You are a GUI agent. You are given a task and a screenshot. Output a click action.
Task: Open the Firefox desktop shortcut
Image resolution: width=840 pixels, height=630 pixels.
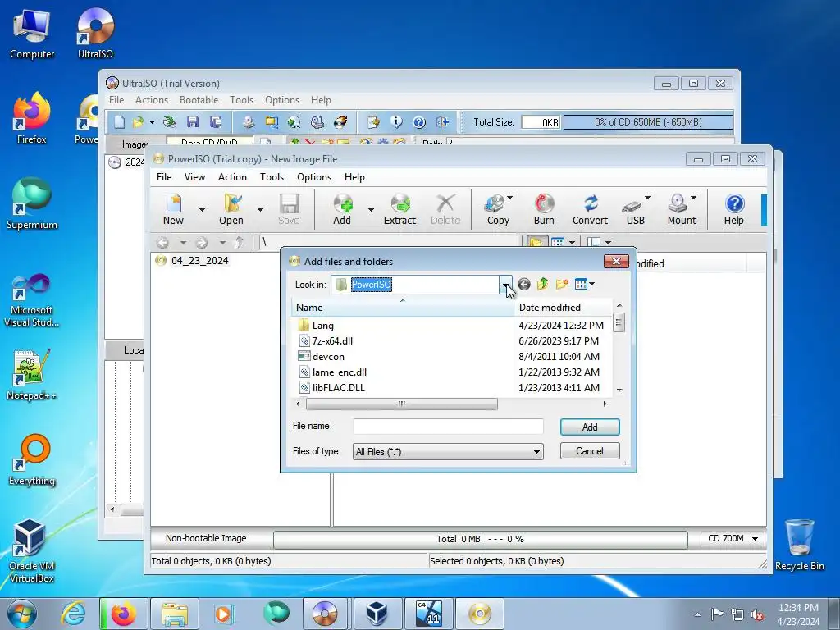point(32,118)
